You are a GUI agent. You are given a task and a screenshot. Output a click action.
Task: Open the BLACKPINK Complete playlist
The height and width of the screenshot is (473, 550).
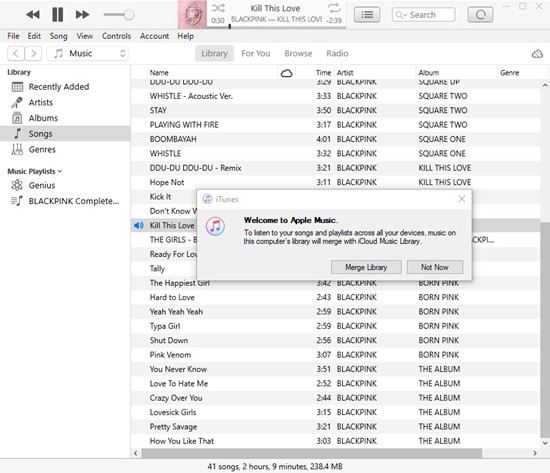(x=65, y=201)
